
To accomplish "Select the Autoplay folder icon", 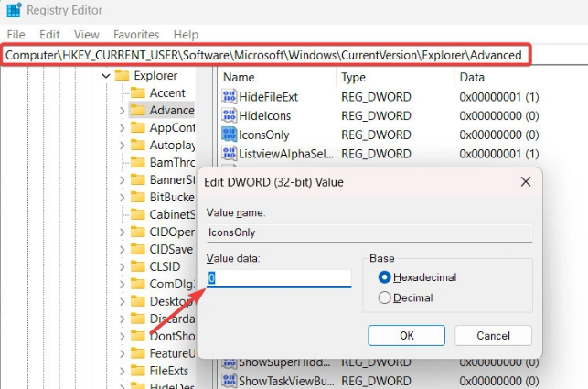I will pyautogui.click(x=137, y=145).
